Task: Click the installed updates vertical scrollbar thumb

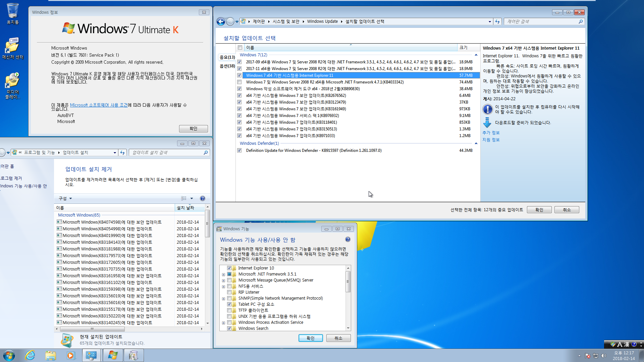Action: [x=208, y=223]
